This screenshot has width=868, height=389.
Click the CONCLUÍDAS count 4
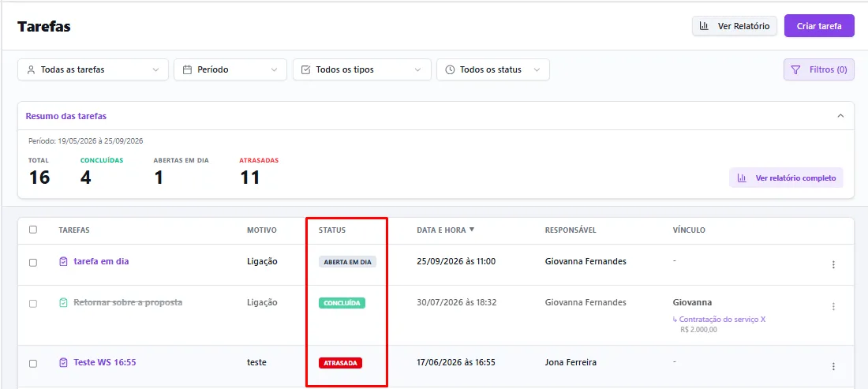click(86, 178)
